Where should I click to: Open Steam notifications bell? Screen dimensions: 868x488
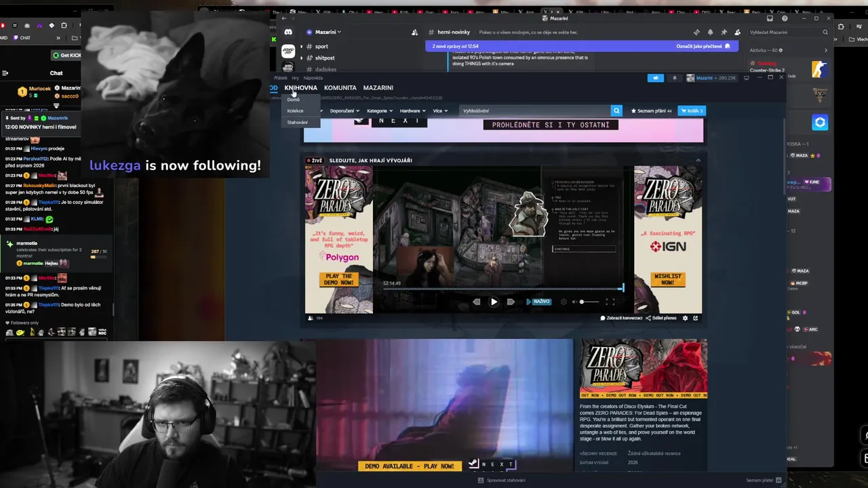[674, 78]
